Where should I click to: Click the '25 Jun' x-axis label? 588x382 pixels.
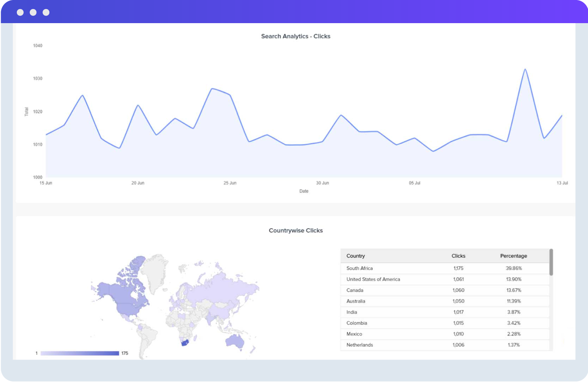(x=230, y=183)
